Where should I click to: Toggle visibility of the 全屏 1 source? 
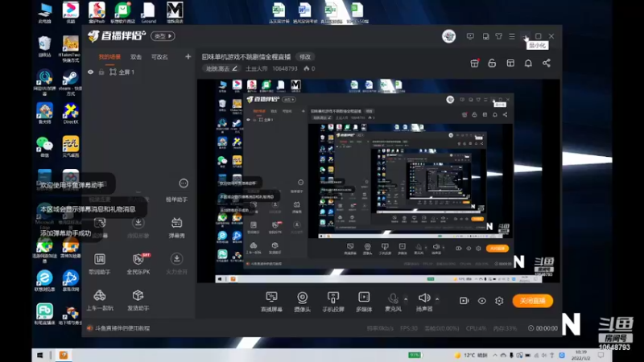[x=90, y=72]
